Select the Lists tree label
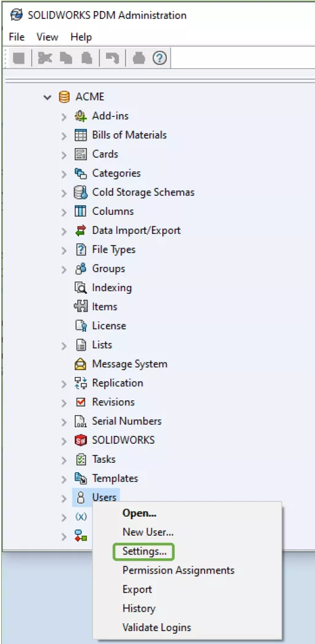The height and width of the screenshot is (644, 315). pos(102,345)
